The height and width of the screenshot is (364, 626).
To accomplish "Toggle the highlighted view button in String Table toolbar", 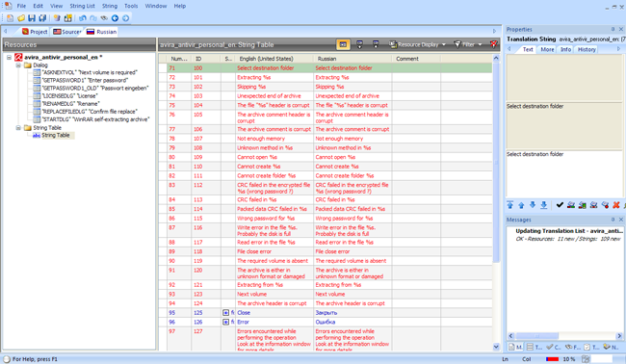I will tap(343, 44).
